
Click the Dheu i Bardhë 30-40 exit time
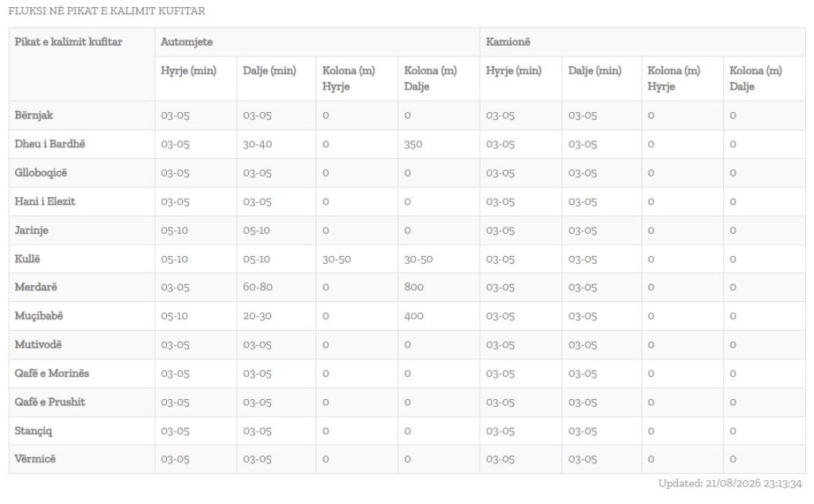coord(258,145)
